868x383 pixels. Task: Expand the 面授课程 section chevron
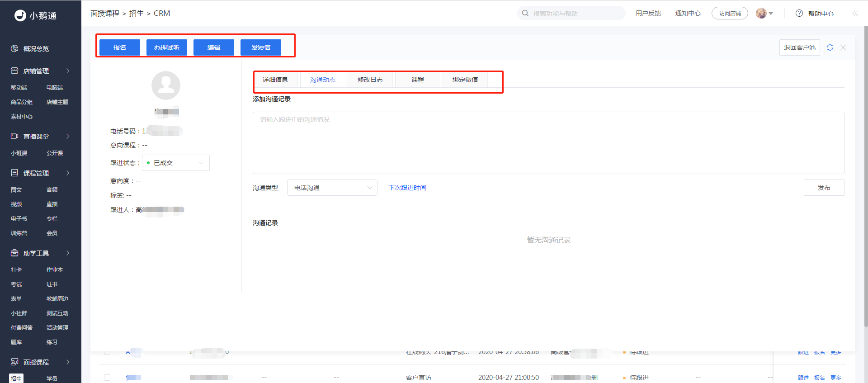point(68,362)
